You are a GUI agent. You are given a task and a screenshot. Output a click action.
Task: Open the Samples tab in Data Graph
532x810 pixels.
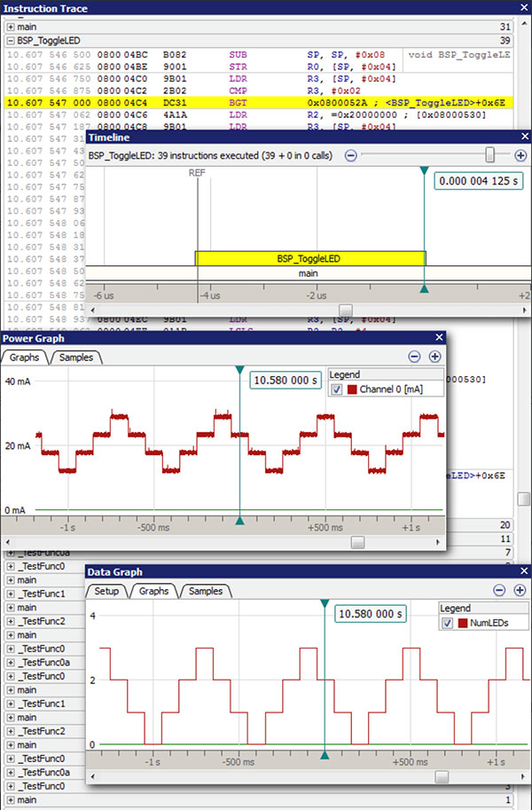pos(206,591)
